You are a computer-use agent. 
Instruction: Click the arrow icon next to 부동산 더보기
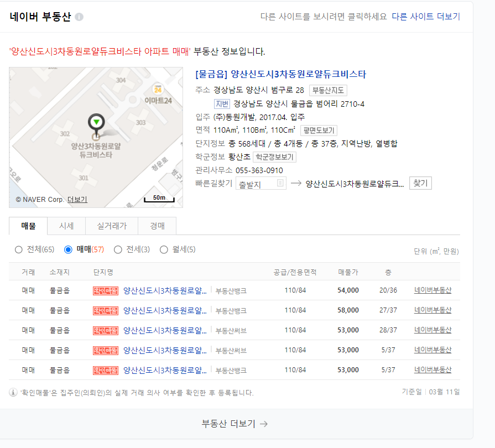tap(264, 424)
